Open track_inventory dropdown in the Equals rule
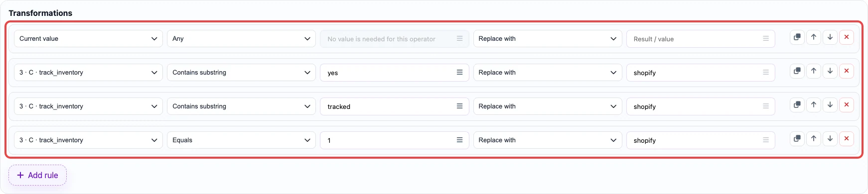The height and width of the screenshot is (194, 868). pyautogui.click(x=88, y=140)
